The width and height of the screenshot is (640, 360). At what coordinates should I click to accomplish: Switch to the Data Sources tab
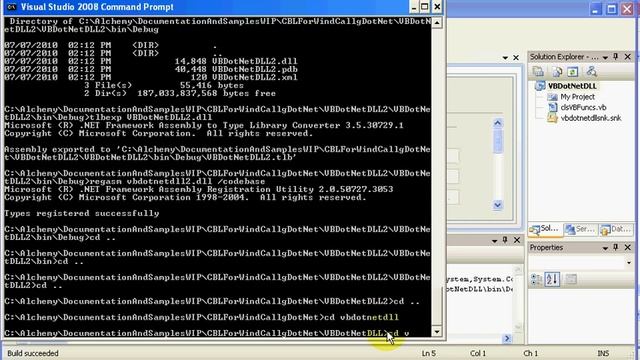pyautogui.click(x=616, y=229)
